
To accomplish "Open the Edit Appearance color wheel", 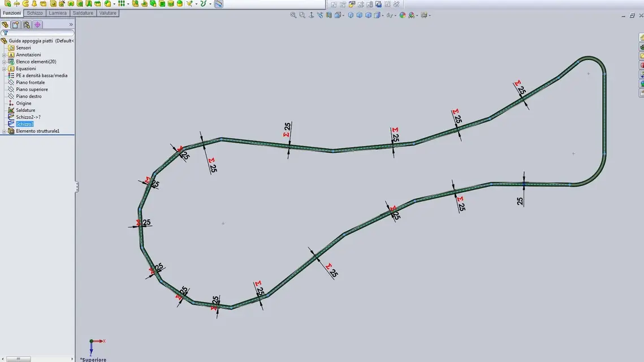I will [x=403, y=15].
